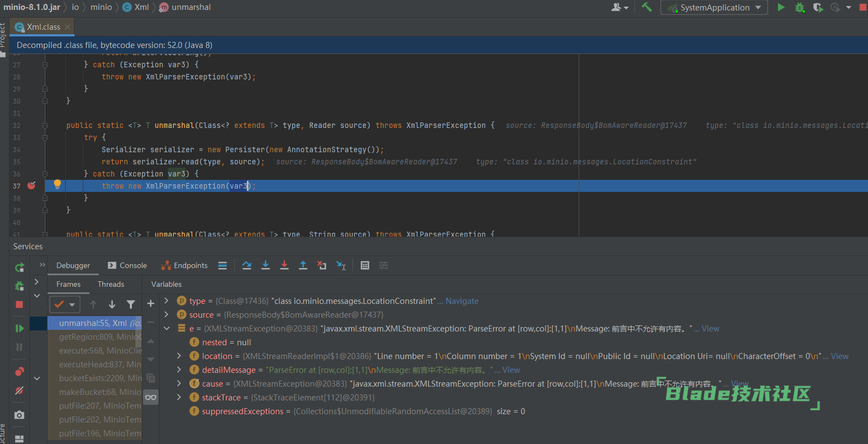Run with coverage using the shield icon
The width and height of the screenshot is (868, 444).
point(818,7)
